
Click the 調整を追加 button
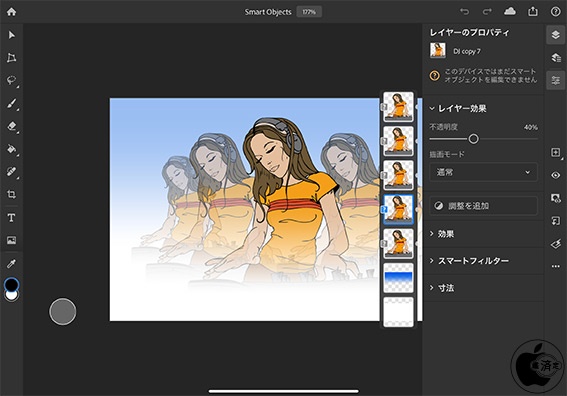click(x=483, y=206)
